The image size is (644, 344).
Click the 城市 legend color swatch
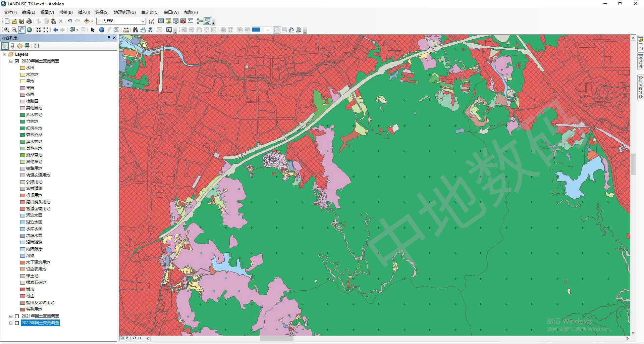click(x=22, y=289)
